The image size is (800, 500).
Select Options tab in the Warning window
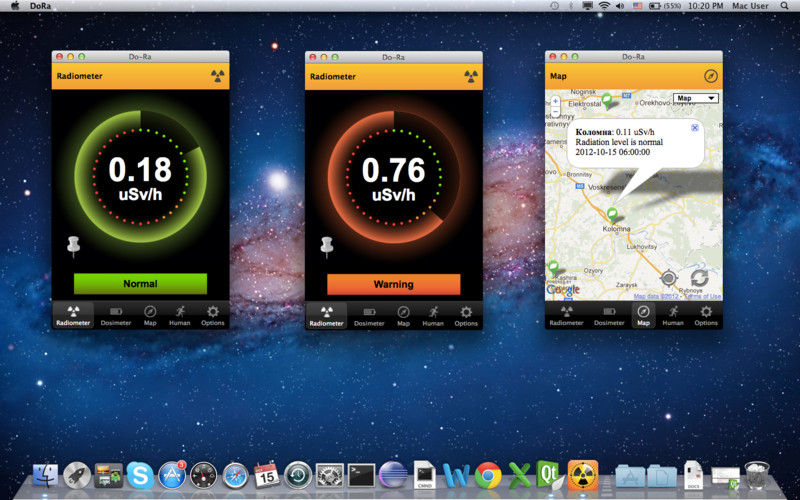click(x=466, y=316)
